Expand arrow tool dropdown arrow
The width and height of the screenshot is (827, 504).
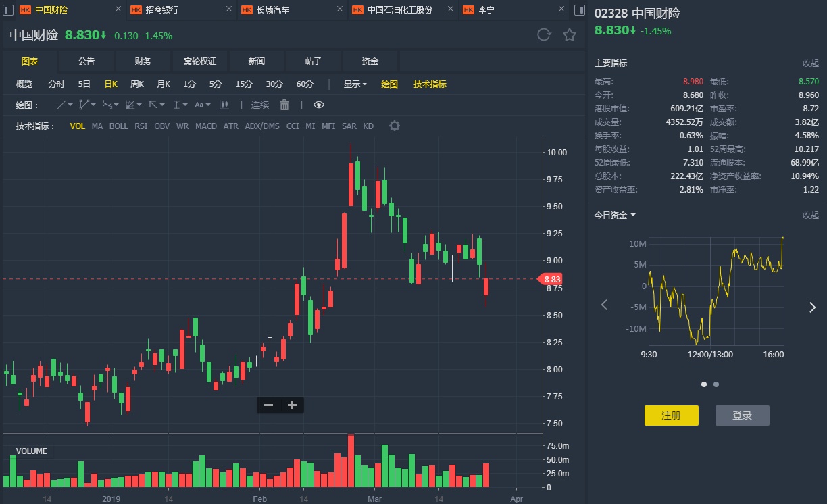(x=163, y=105)
